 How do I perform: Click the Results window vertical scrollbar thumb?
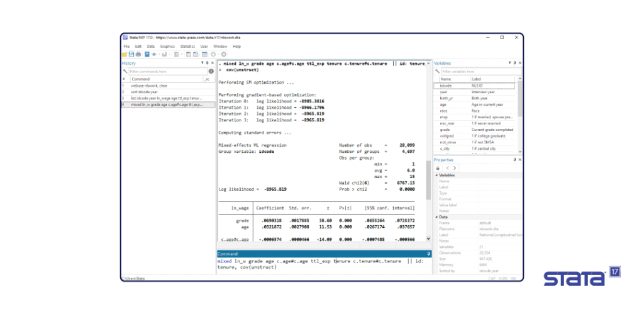tap(428, 179)
